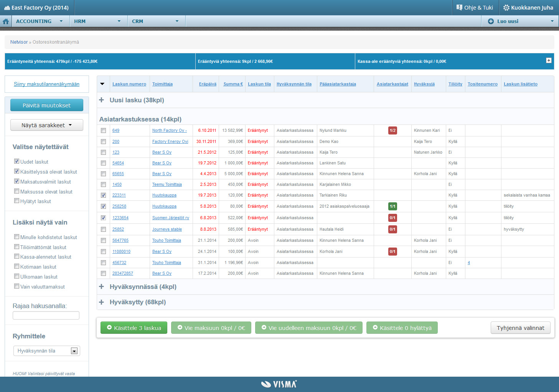Image resolution: width=559 pixels, height=392 pixels.
Task: Open the Luo uusi dropdown menu
Action: pos(520,21)
